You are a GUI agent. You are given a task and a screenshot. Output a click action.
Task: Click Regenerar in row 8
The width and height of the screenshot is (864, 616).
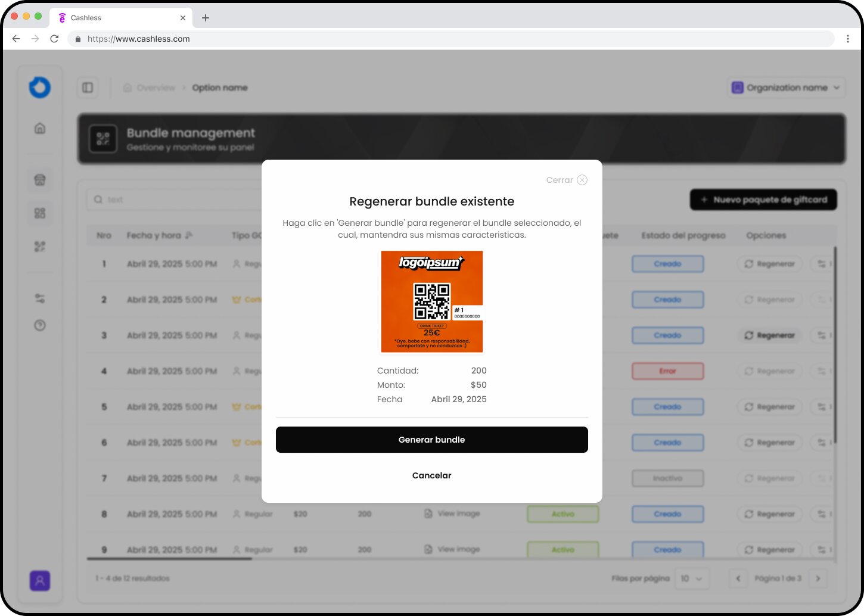click(770, 514)
